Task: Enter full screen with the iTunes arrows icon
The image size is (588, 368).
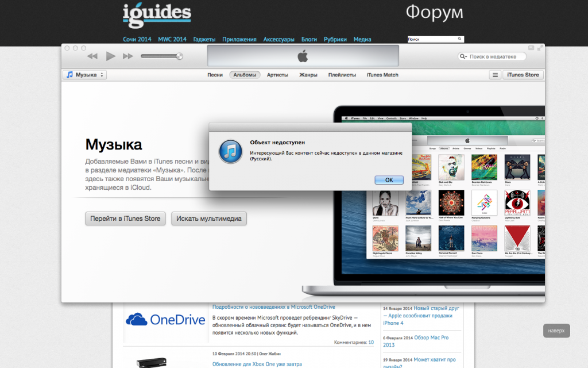Action: [x=540, y=48]
